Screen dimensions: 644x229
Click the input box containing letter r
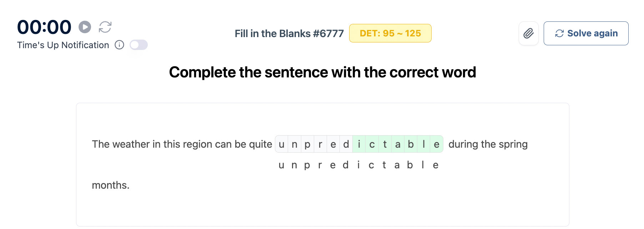[x=320, y=144]
